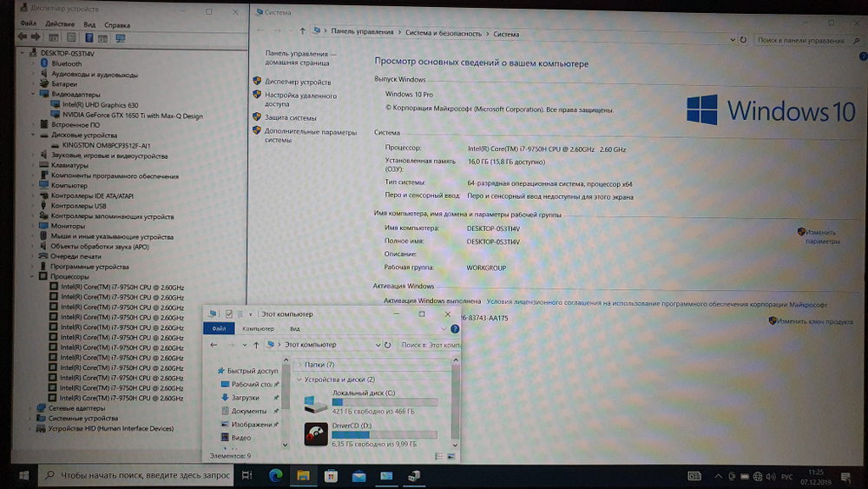Switch to large icons view in Explorer
The width and height of the screenshot is (868, 489).
[x=451, y=456]
